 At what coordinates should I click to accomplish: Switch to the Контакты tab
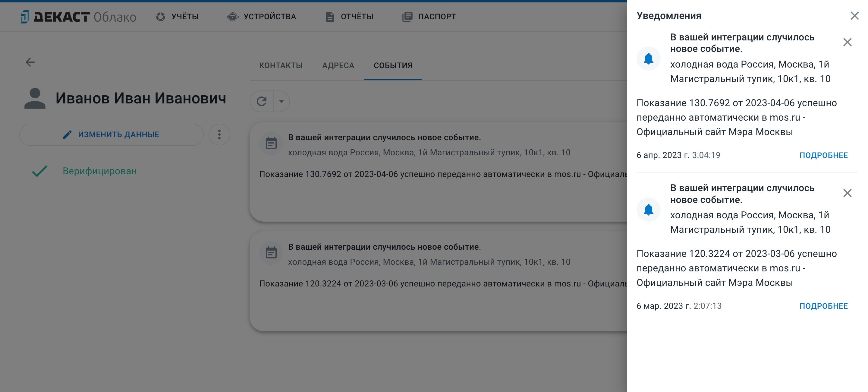[x=281, y=65]
